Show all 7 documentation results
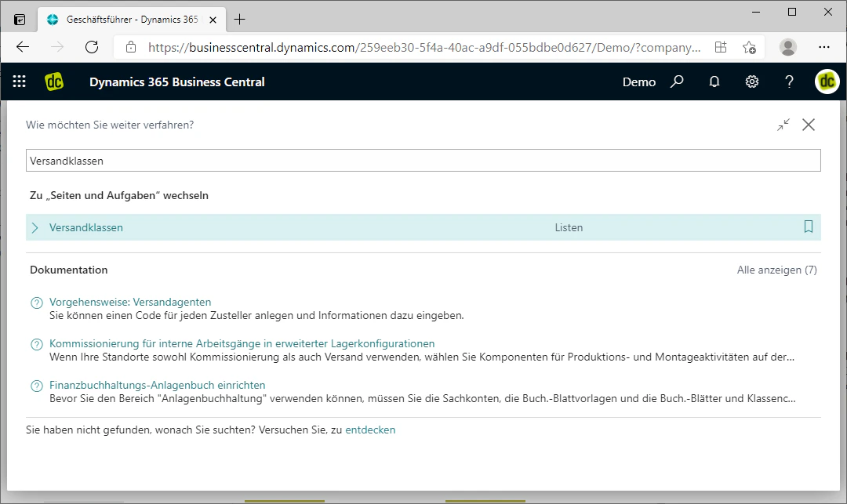This screenshot has height=504, width=847. point(776,270)
